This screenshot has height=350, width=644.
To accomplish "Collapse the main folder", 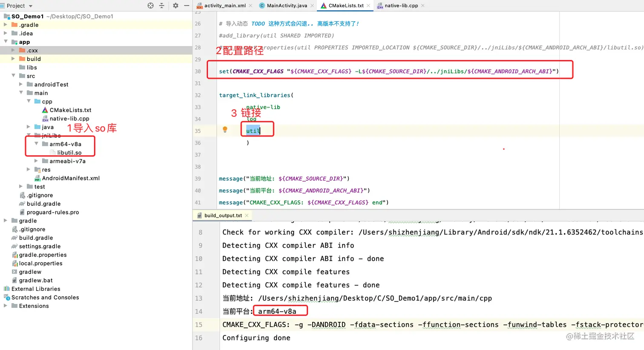I will (21, 93).
